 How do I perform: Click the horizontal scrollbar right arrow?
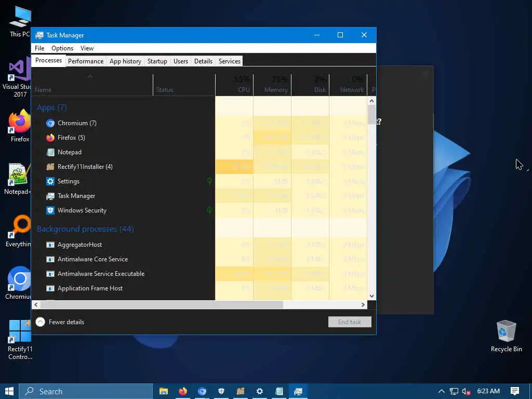pyautogui.click(x=363, y=304)
